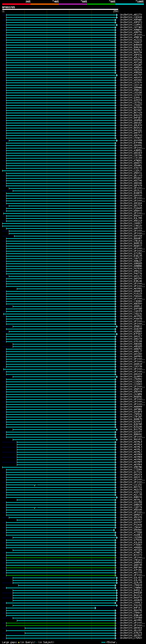
Task: Open hit UniRef100_Q1HRP0
Action: tap(131, 377)
